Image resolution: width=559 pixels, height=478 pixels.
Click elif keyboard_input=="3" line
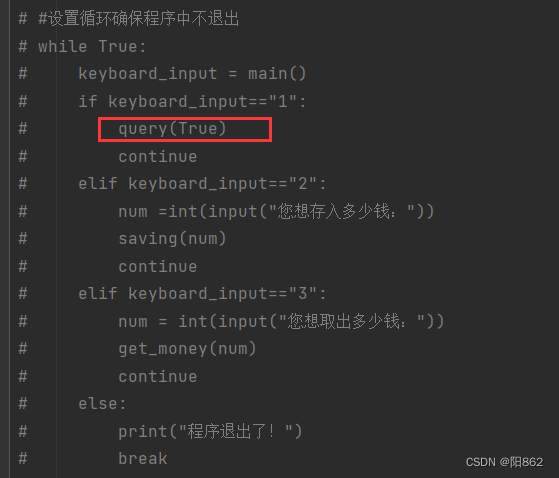[202, 294]
